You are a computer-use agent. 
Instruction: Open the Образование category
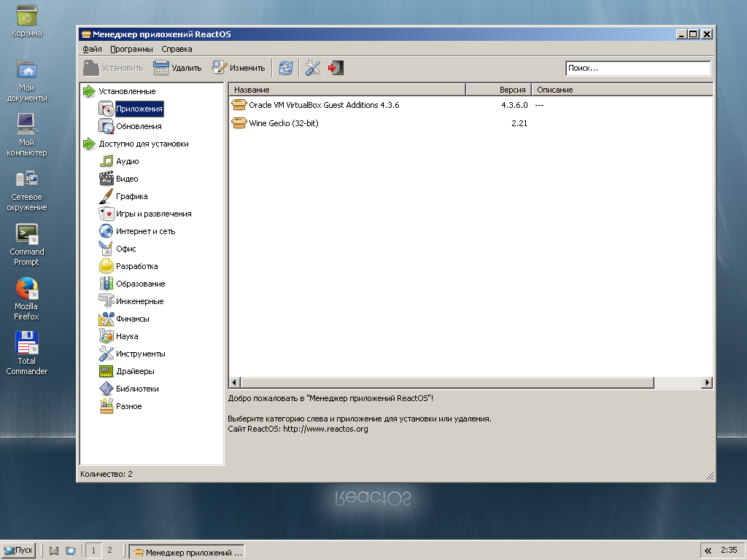click(x=141, y=284)
